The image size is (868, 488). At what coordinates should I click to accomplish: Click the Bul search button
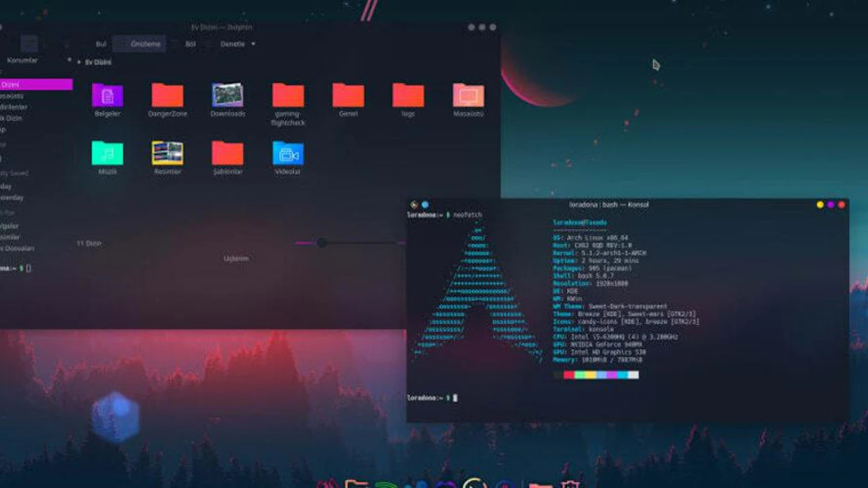click(x=101, y=44)
